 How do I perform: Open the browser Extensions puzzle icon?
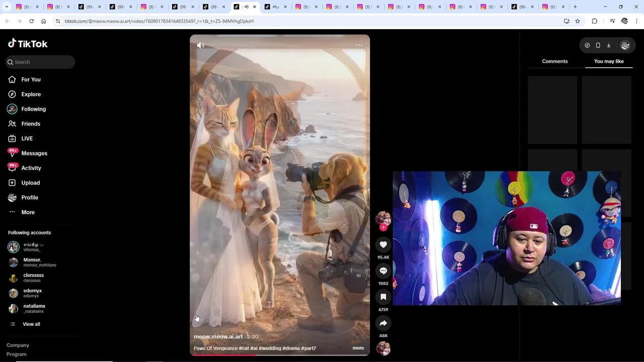point(595,21)
